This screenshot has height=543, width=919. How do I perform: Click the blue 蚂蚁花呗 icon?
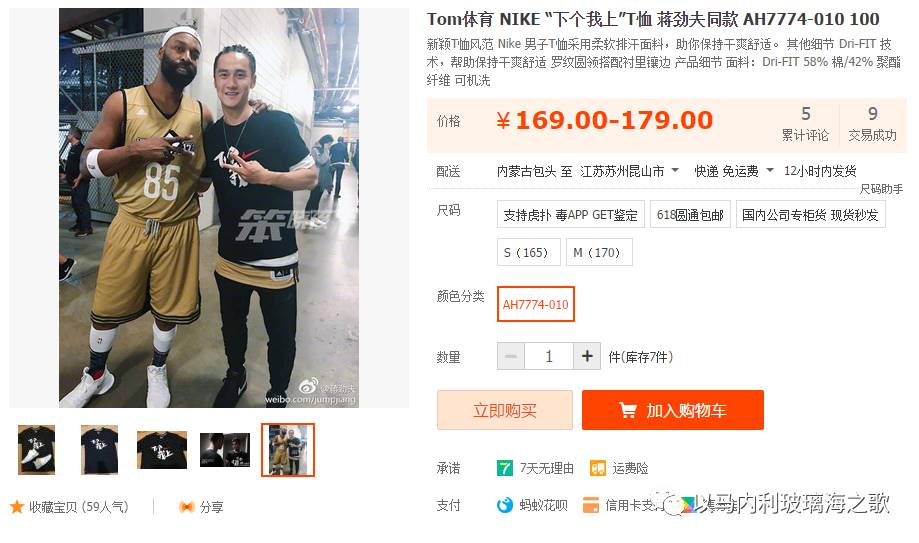tap(505, 505)
